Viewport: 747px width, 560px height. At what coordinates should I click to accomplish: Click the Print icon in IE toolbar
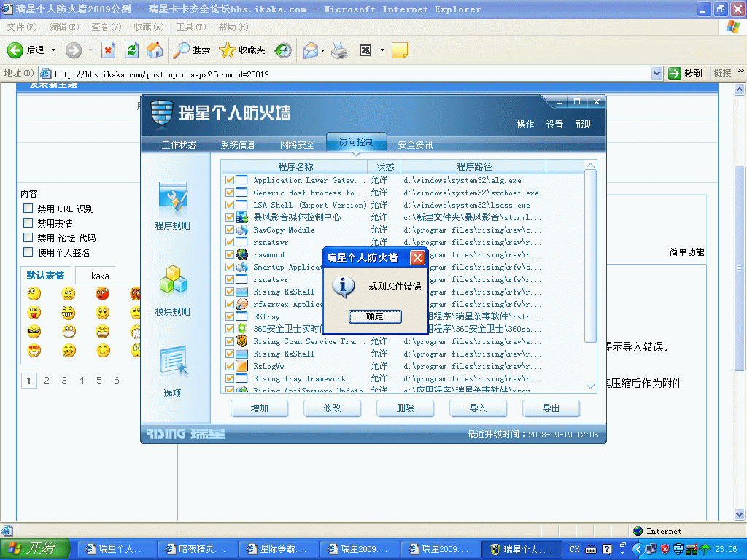pyautogui.click(x=339, y=50)
